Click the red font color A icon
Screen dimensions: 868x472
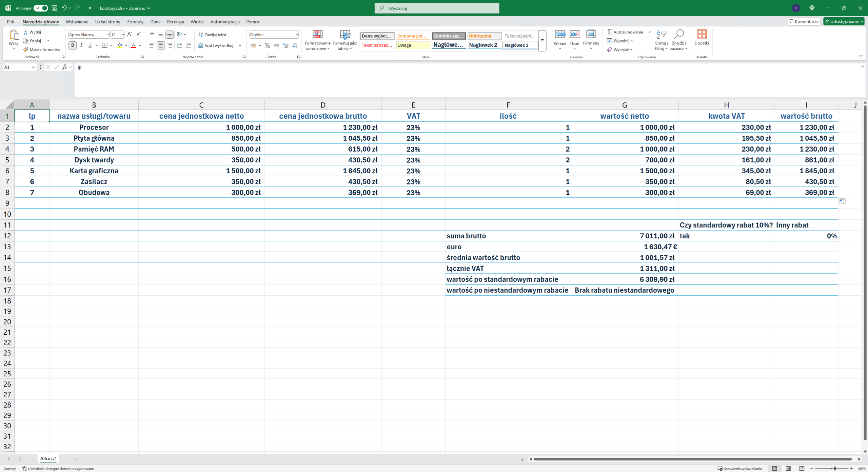click(x=133, y=45)
